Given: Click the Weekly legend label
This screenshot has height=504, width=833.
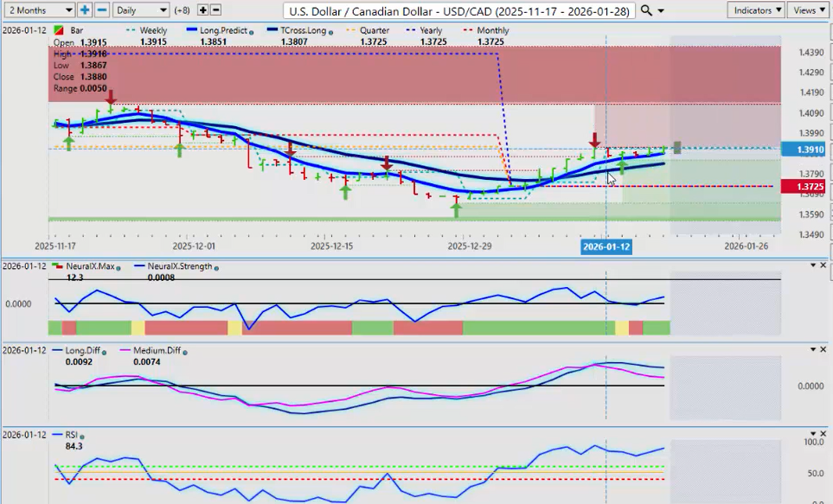Looking at the screenshot, I should [x=156, y=30].
